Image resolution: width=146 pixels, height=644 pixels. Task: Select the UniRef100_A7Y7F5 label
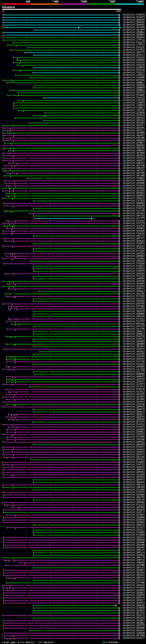pos(134,218)
